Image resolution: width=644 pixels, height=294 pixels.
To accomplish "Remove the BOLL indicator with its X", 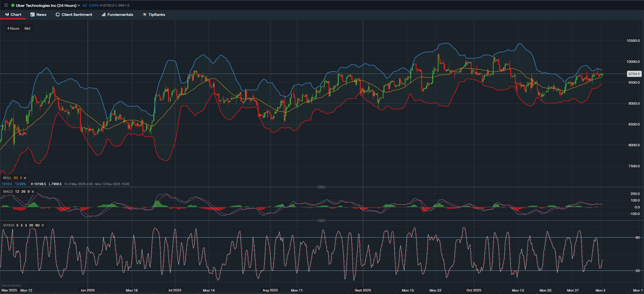I will [x=25, y=178].
